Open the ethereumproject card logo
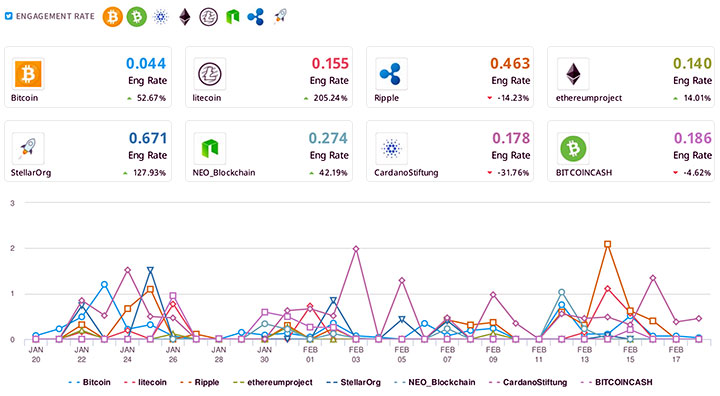 [x=573, y=74]
